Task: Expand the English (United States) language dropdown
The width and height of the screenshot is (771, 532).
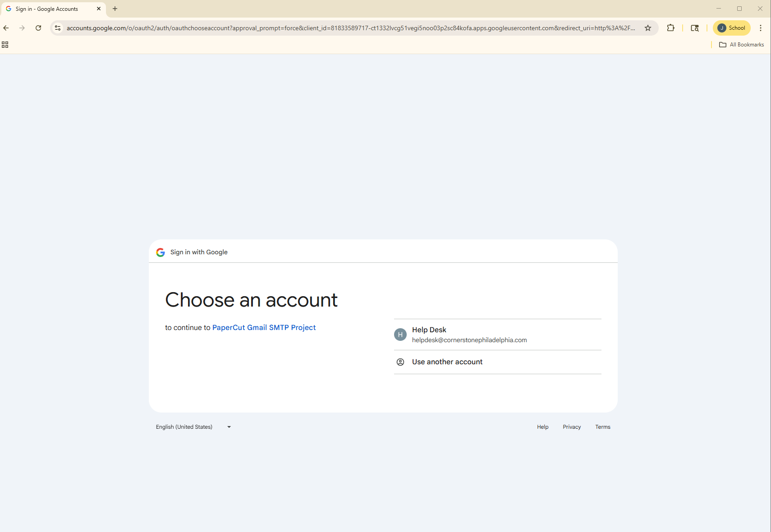Action: click(193, 427)
